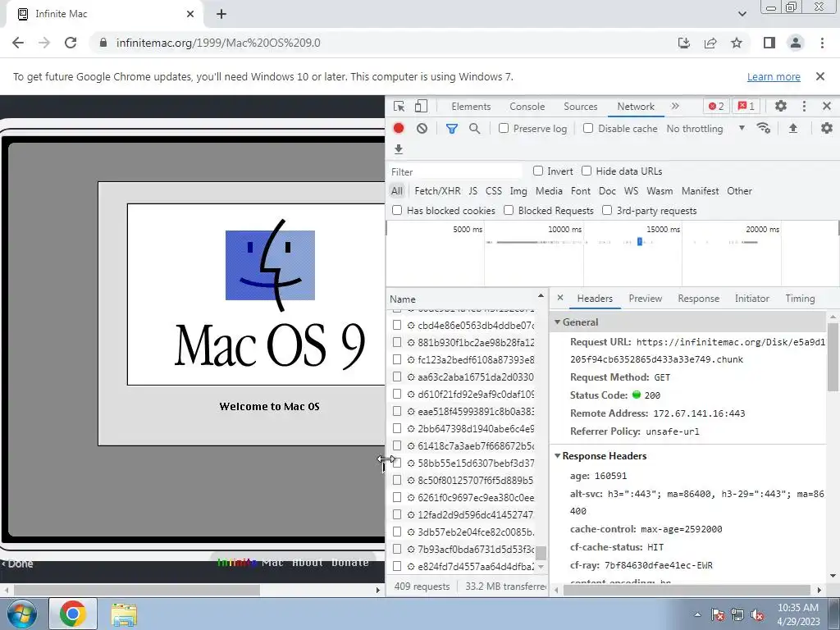Reload the page in Chrome
This screenshot has height=630, width=840.
[x=71, y=43]
